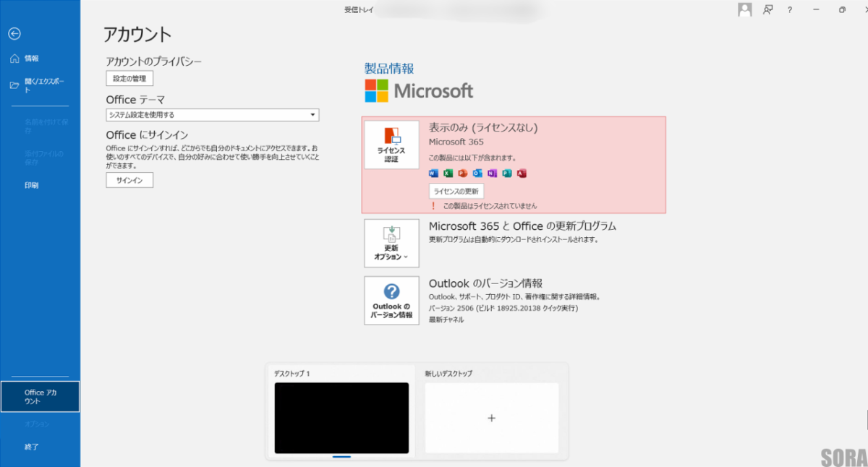Add a 新しいデスクトップ with plus tile
The height and width of the screenshot is (467, 868).
click(492, 418)
